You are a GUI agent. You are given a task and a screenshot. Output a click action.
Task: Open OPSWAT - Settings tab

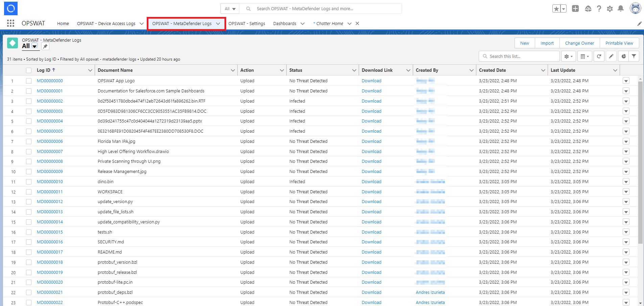click(x=247, y=24)
